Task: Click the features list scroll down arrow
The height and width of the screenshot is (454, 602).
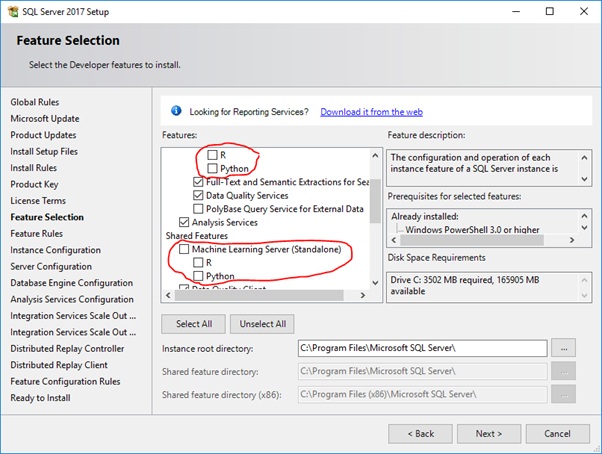Action: click(375, 283)
